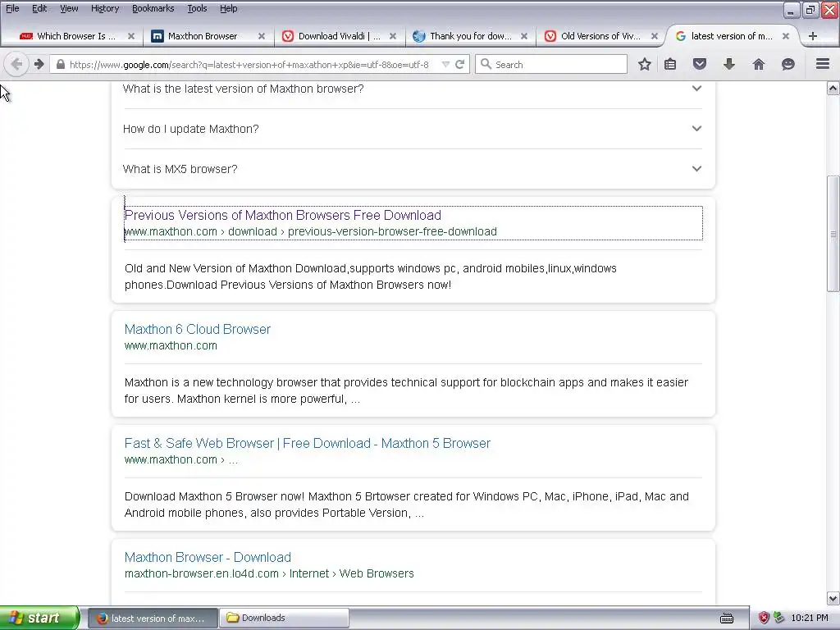Image resolution: width=840 pixels, height=630 pixels.
Task: Show bookmarks list icon
Action: pos(670,64)
